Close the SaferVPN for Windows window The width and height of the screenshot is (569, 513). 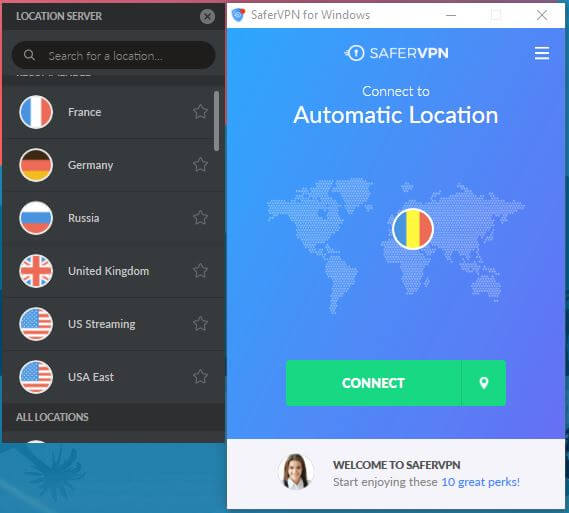click(x=542, y=15)
